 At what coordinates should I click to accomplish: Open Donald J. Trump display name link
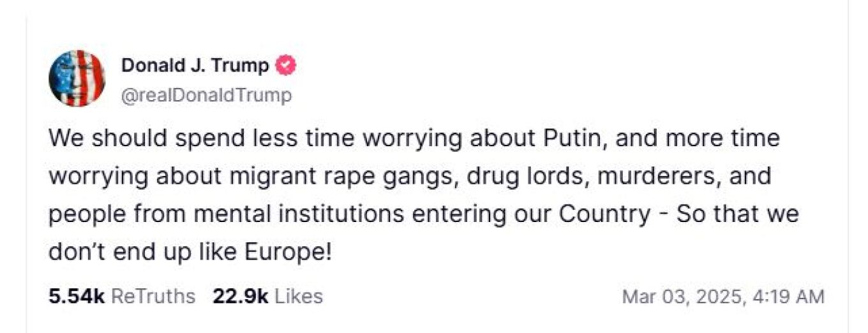point(195,65)
